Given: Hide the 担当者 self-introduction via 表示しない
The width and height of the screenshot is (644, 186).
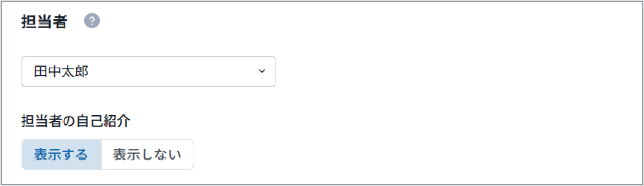Looking at the screenshot, I should (x=147, y=154).
